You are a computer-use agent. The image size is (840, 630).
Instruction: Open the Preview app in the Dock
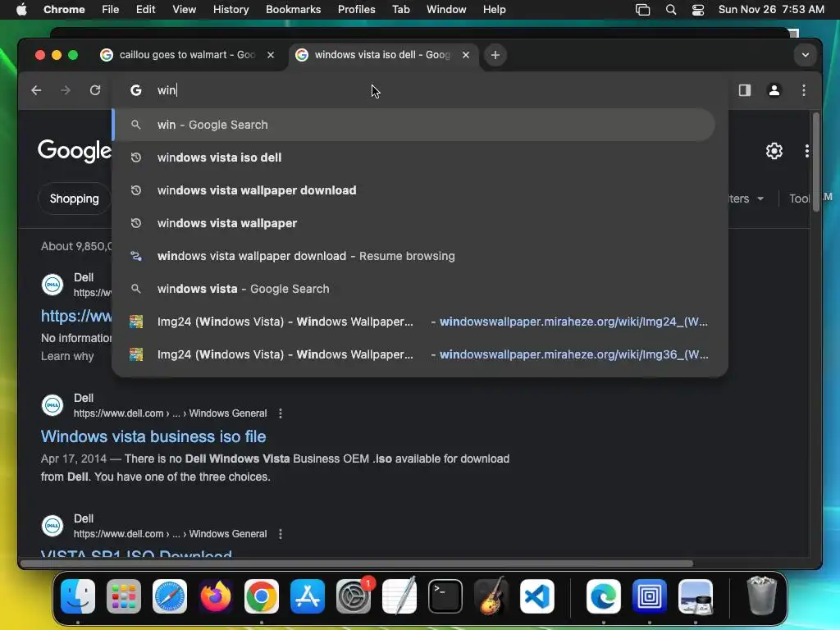(696, 596)
